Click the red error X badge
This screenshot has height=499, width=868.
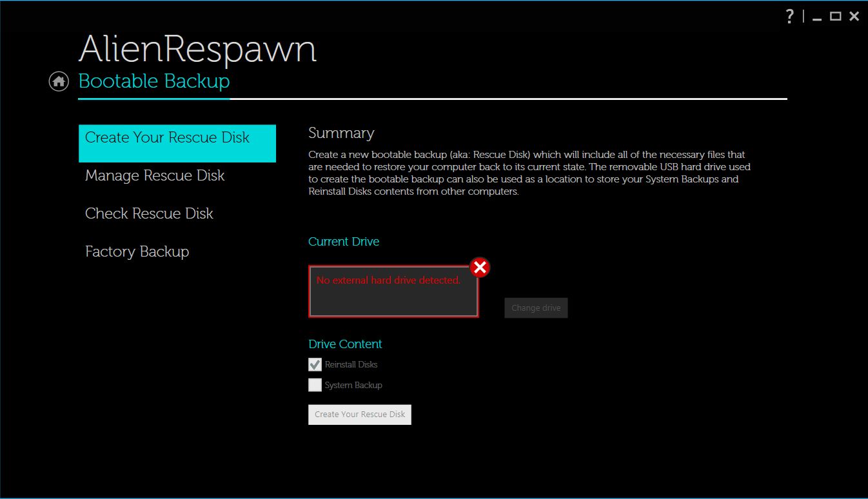[479, 267]
